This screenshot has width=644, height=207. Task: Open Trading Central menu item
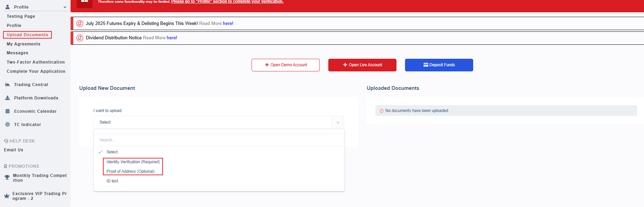(31, 85)
